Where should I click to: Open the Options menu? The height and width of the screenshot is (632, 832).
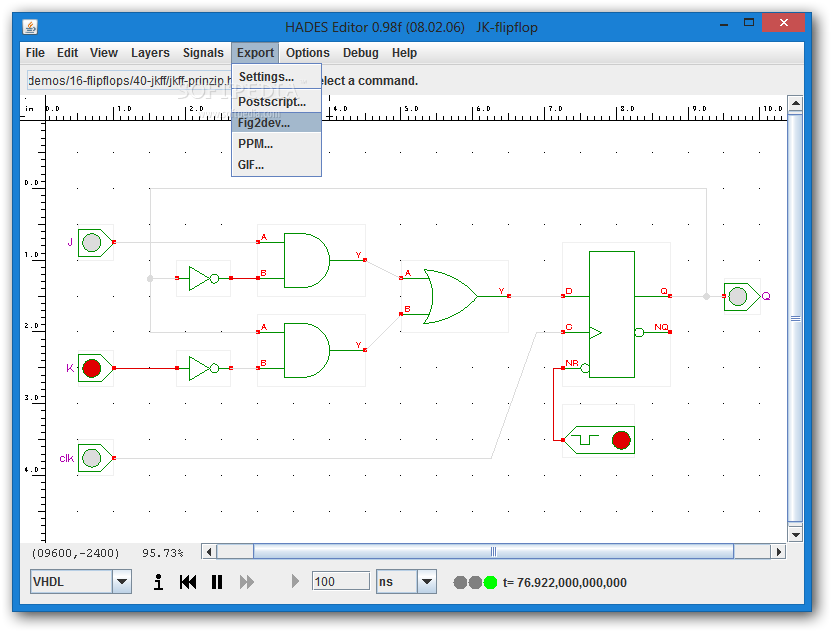308,53
